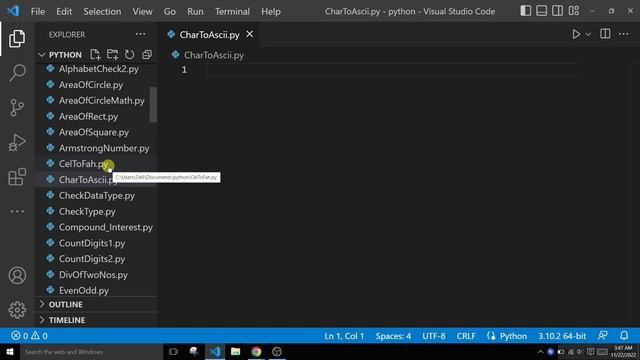Viewport: 640px width, 360px height.
Task: Open the Run menu
Action: pyautogui.click(x=195, y=11)
